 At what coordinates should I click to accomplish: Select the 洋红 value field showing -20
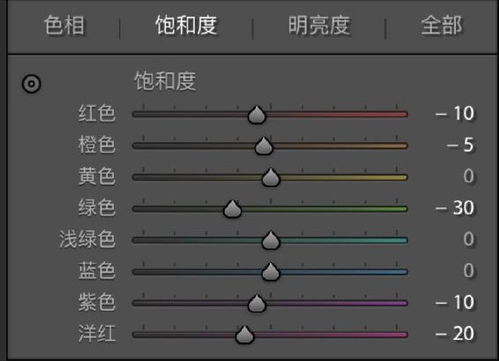[454, 334]
